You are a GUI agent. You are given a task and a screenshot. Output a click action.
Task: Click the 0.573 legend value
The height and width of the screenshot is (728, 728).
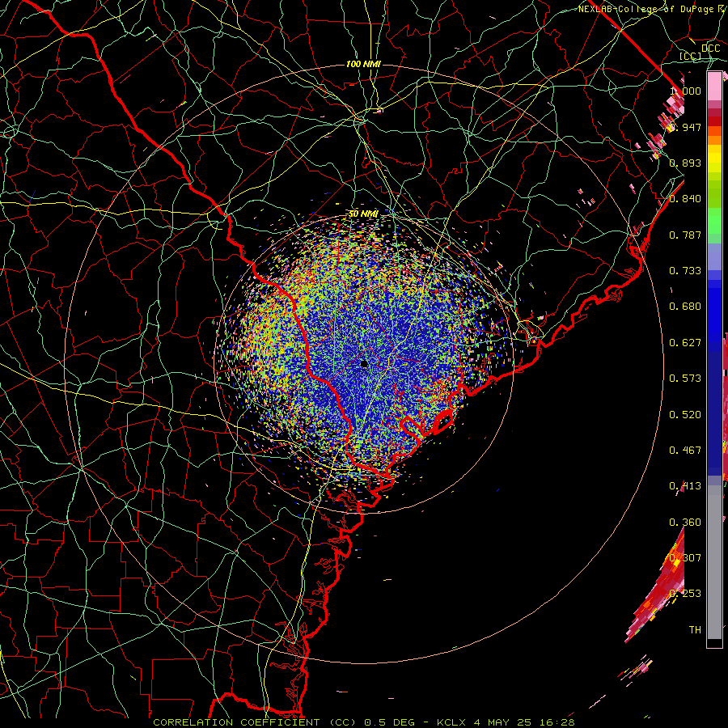[685, 379]
